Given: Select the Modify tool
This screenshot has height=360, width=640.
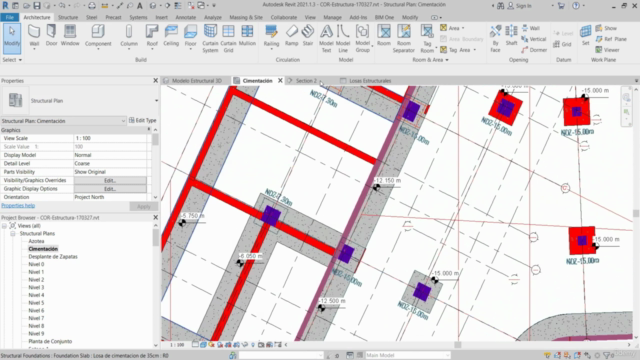Looking at the screenshot, I should (12, 38).
